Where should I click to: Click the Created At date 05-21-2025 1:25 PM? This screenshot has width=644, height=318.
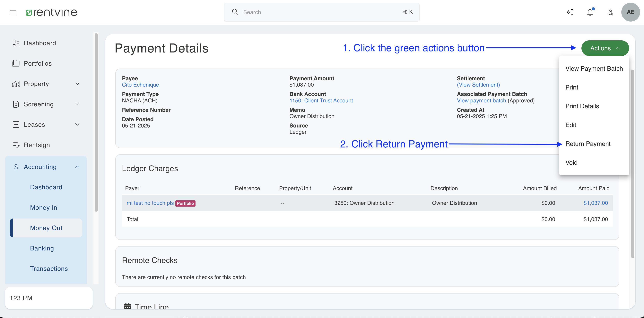click(x=482, y=116)
